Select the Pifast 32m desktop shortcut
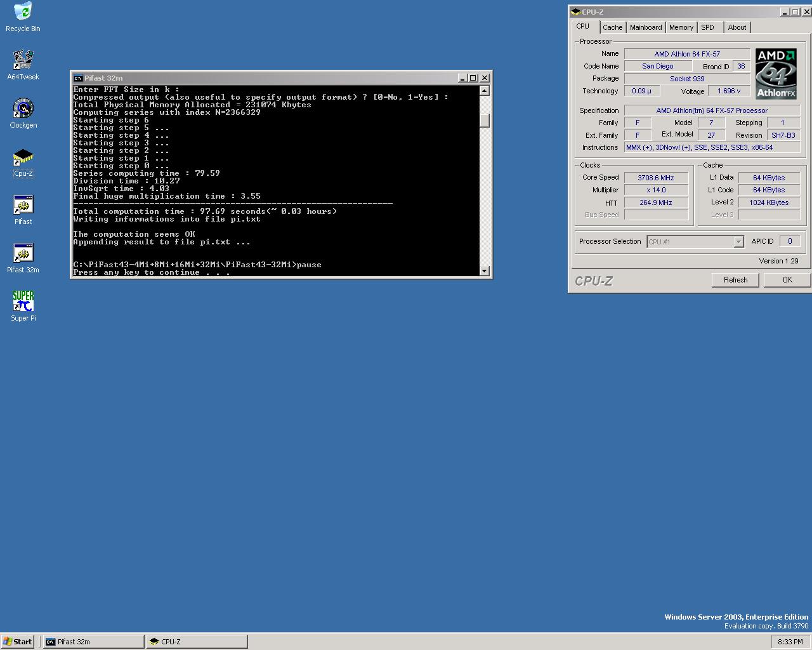The image size is (812, 650). [x=23, y=258]
